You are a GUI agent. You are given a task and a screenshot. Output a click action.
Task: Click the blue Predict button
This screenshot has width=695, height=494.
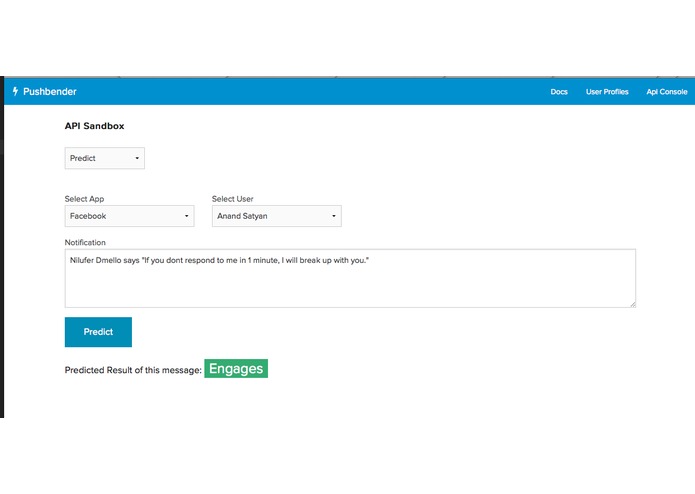tap(98, 332)
